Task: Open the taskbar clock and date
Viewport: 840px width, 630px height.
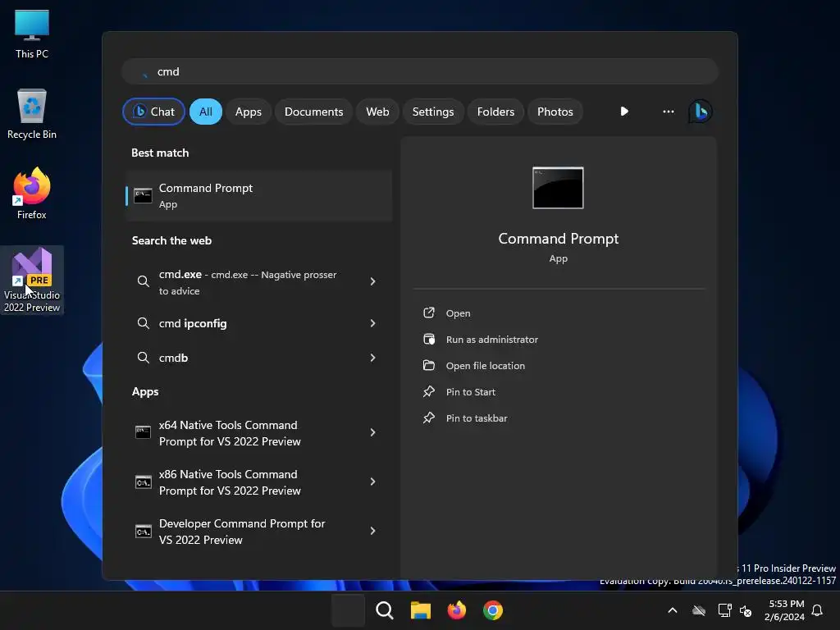Action: [785, 610]
